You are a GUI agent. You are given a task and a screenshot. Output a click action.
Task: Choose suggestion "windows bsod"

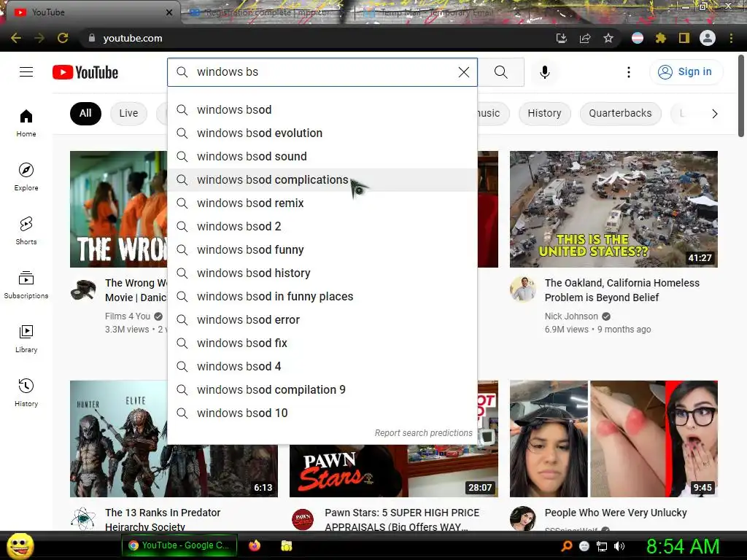(322, 109)
